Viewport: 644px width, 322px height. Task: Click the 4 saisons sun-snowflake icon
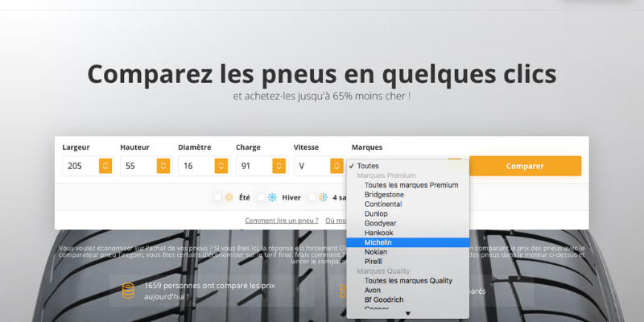[x=323, y=197]
